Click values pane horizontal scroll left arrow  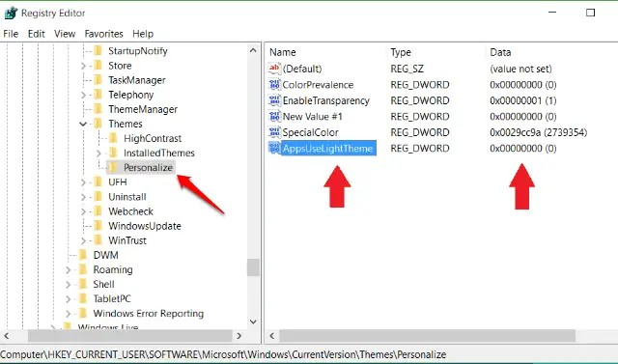pos(272,336)
